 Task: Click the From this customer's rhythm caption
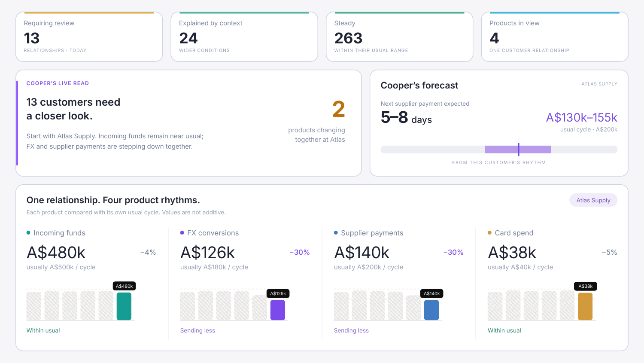click(x=499, y=162)
